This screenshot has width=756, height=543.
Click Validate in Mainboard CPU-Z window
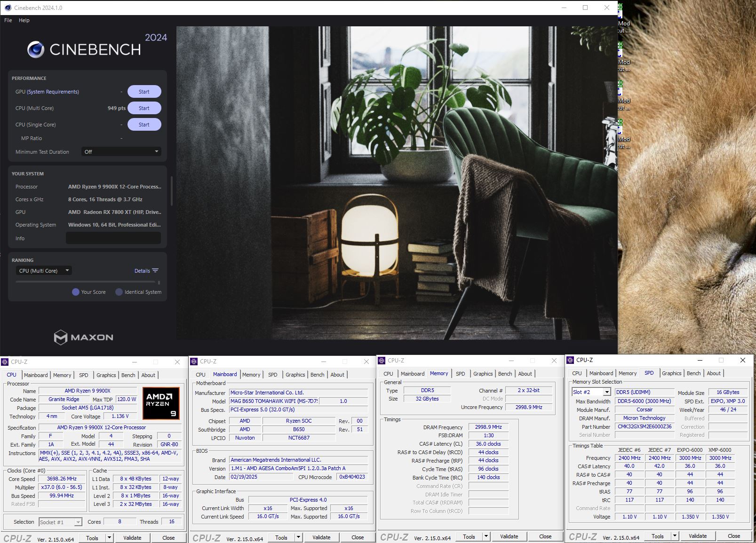coord(321,537)
